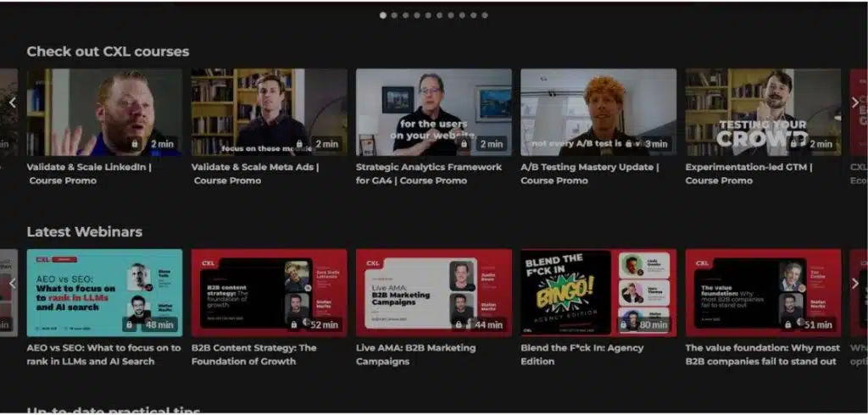
Task: Open the Validate & Scale LinkedIn course promo video
Action: 104,113
